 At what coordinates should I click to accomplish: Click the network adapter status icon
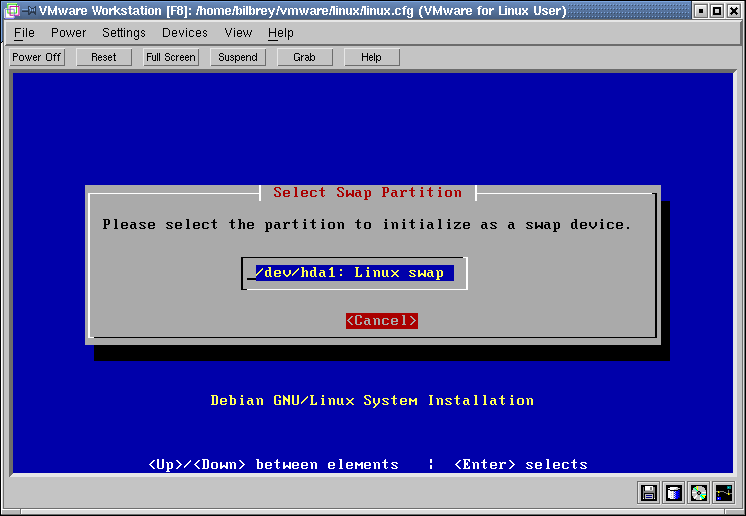coord(724,492)
